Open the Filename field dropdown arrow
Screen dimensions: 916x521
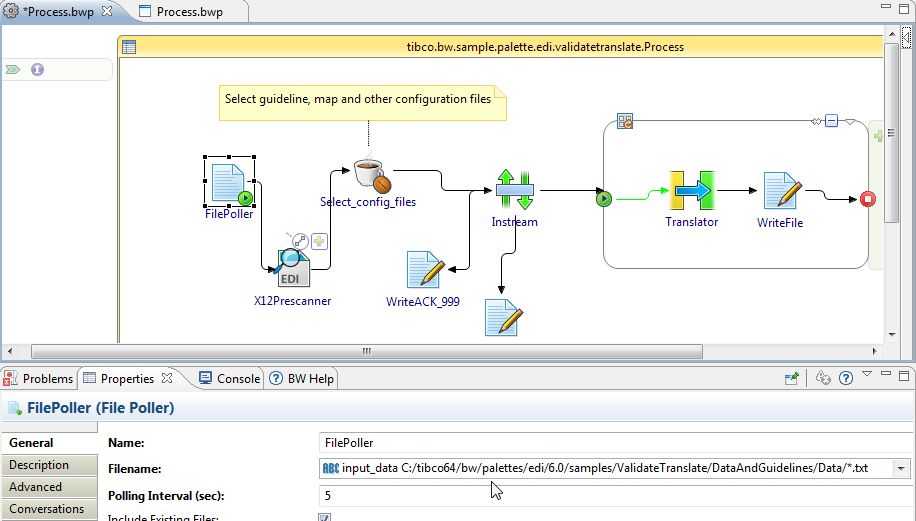tap(901, 468)
